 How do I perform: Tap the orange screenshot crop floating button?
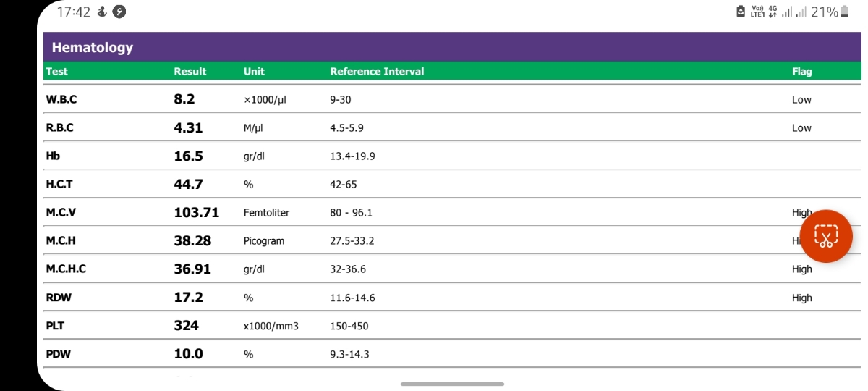click(x=826, y=236)
